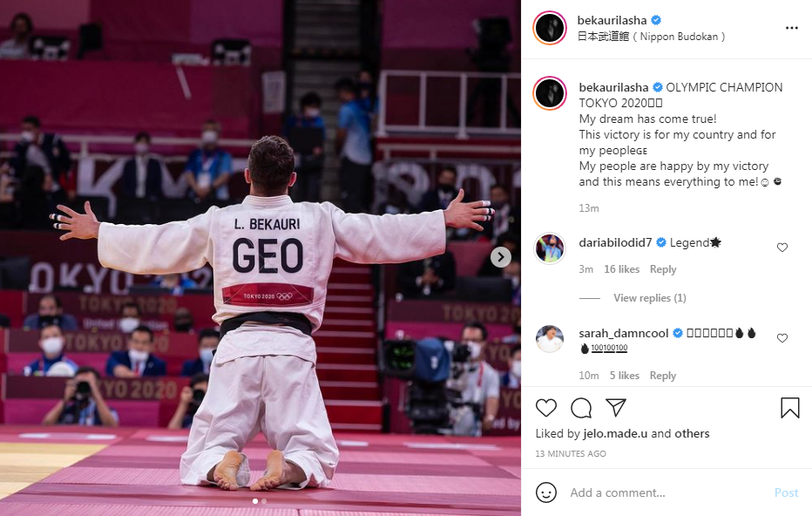This screenshot has width=812, height=516.
Task: Open Nippon Budokan location link
Action: point(651,37)
